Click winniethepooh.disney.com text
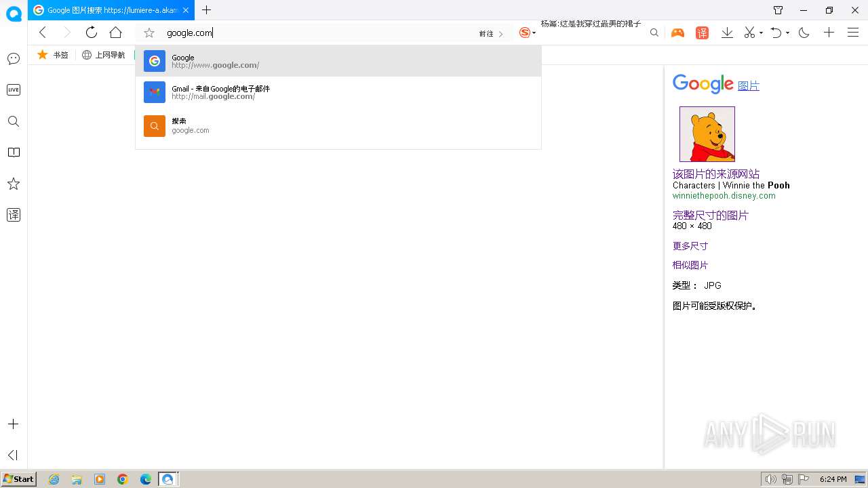This screenshot has width=868, height=488. [x=724, y=196]
